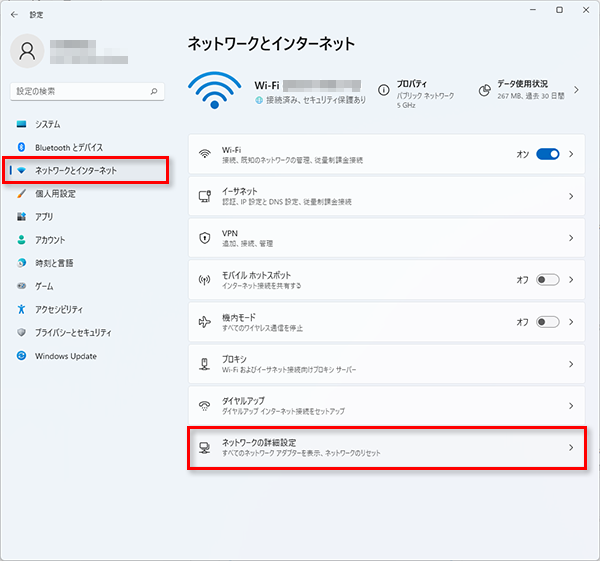Select Windows Update in the sidebar
This screenshot has height=561, width=600.
coord(85,356)
